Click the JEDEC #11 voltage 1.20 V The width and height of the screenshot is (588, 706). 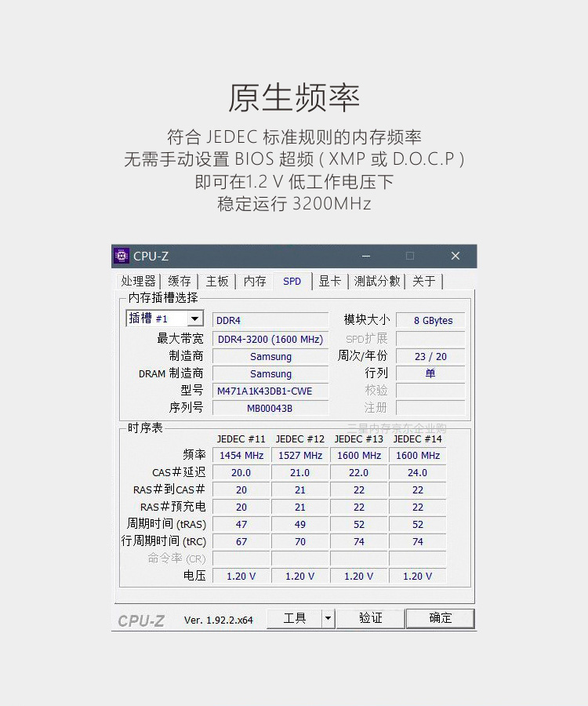click(241, 577)
